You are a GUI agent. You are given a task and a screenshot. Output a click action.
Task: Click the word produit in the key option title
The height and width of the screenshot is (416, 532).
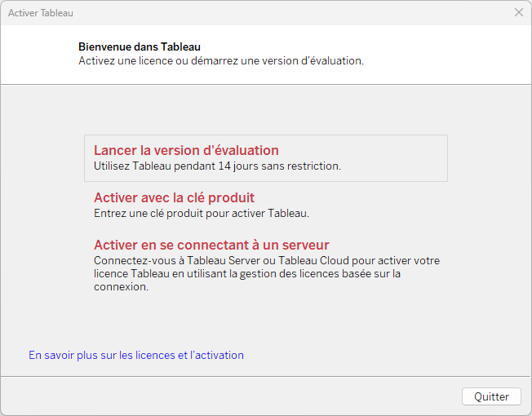tap(231, 197)
